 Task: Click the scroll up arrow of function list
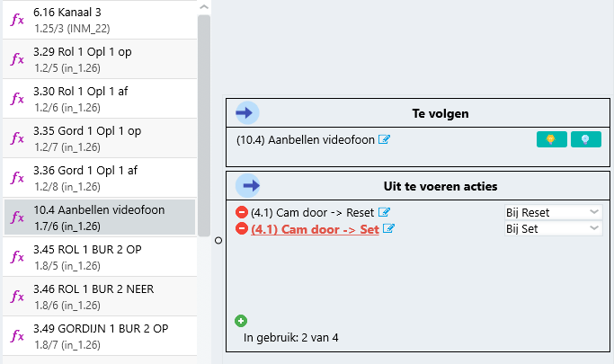point(204,7)
